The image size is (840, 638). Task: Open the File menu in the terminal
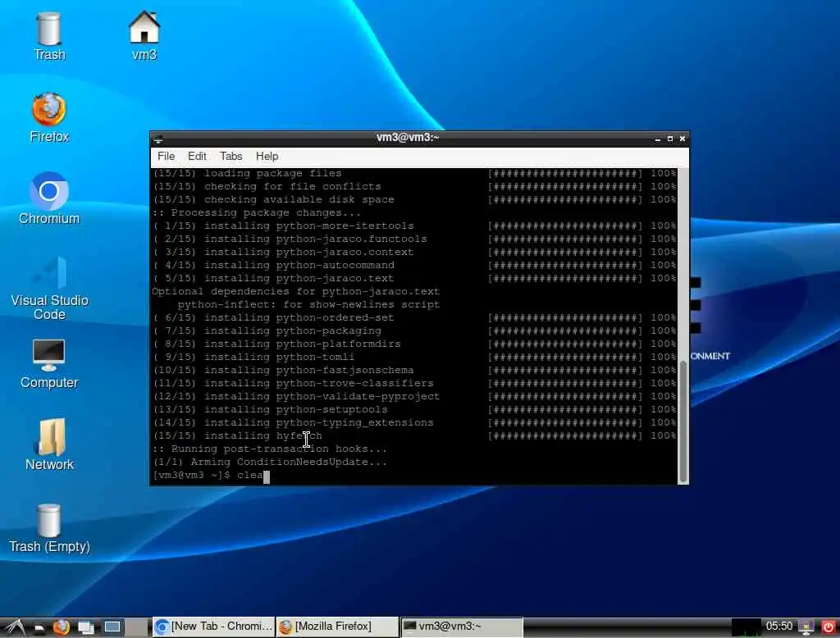166,157
